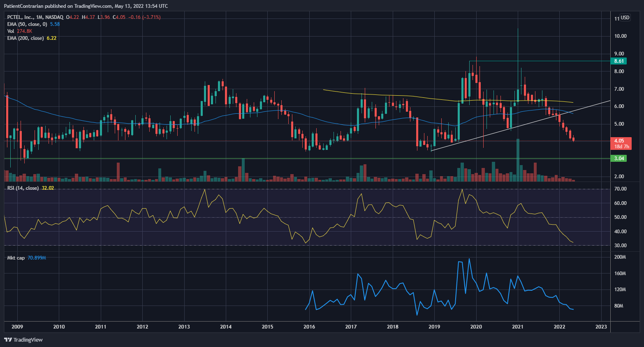Image resolution: width=644 pixels, height=347 pixels.
Task: Click the Vol 274.8K legend
Action: click(x=20, y=31)
